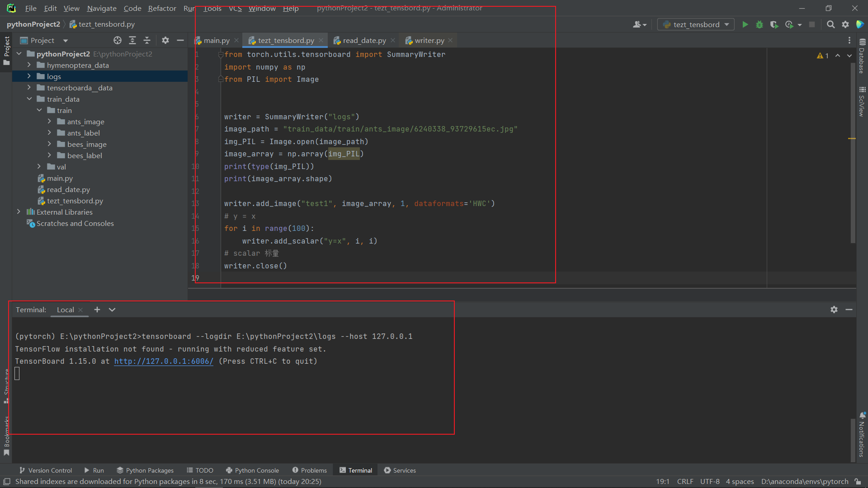Collapse all in Project tree

point(147,40)
